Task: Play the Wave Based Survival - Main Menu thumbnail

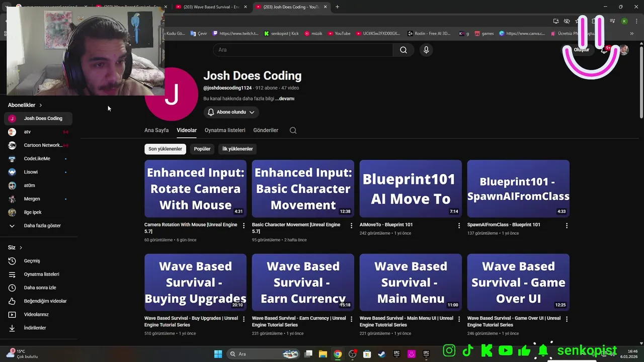Action: point(411,282)
